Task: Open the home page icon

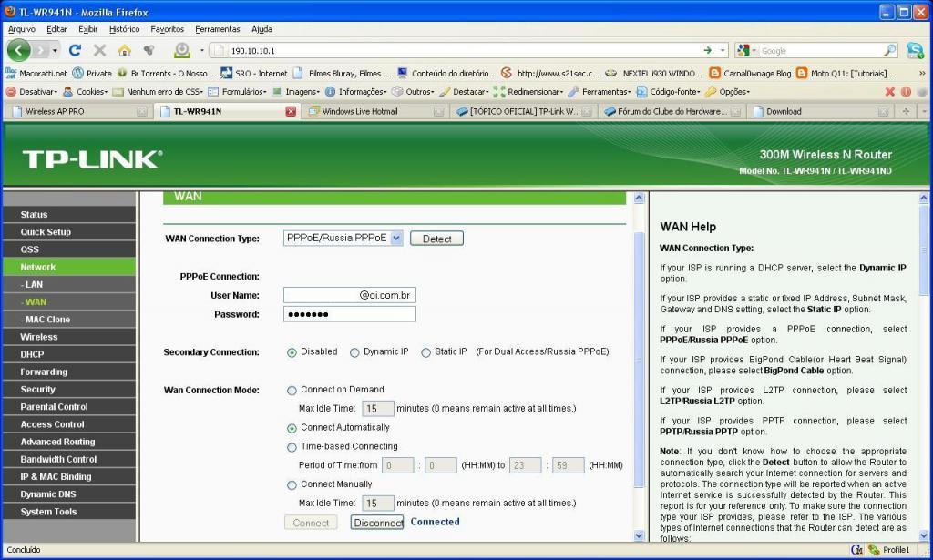Action: coord(124,50)
